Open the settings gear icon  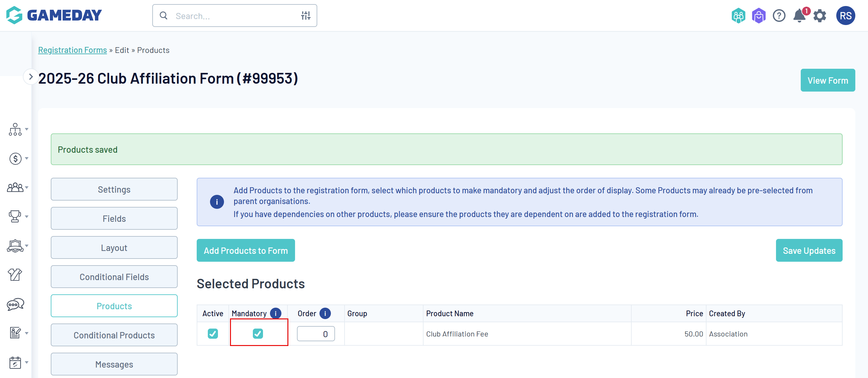[819, 16]
